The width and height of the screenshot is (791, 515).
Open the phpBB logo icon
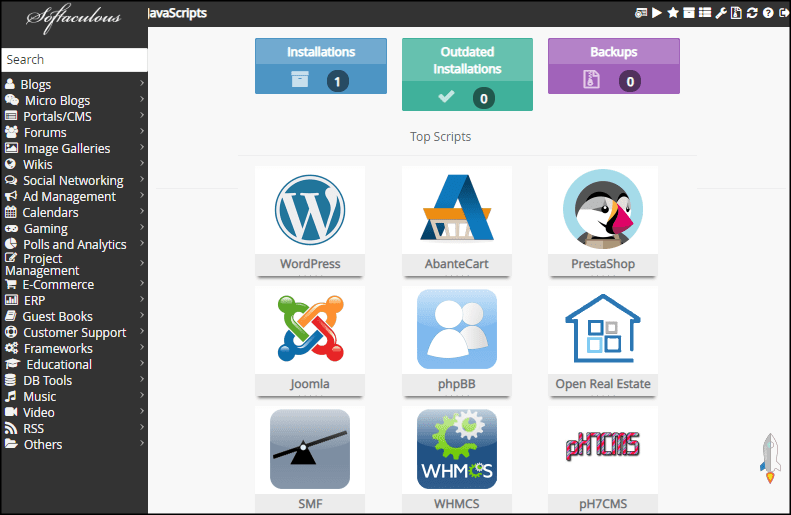pos(457,329)
